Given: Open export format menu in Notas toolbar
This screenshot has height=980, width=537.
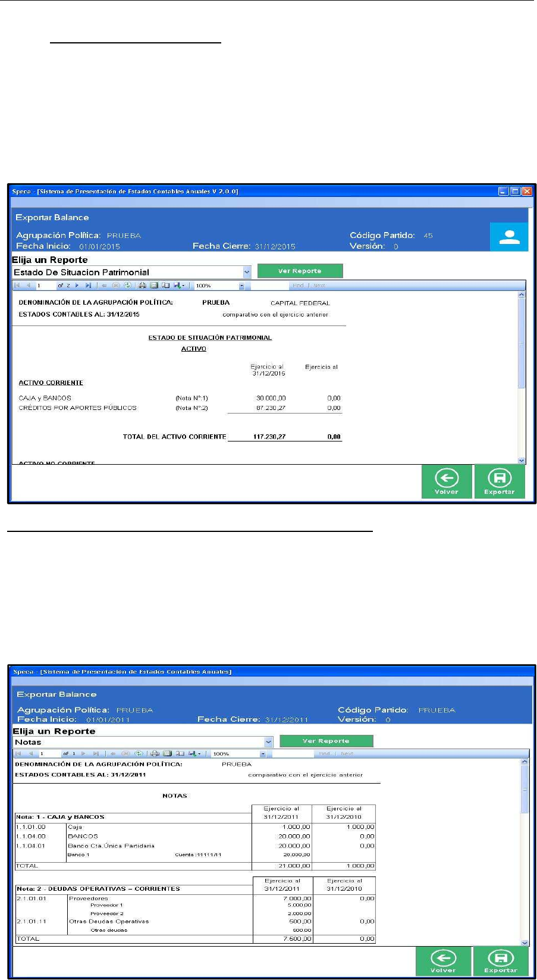Looking at the screenshot, I should (194, 753).
